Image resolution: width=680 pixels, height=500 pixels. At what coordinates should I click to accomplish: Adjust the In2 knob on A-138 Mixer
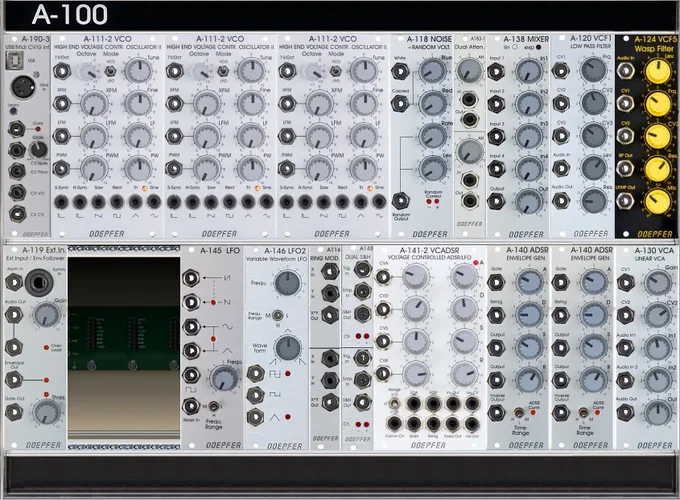coord(529,104)
